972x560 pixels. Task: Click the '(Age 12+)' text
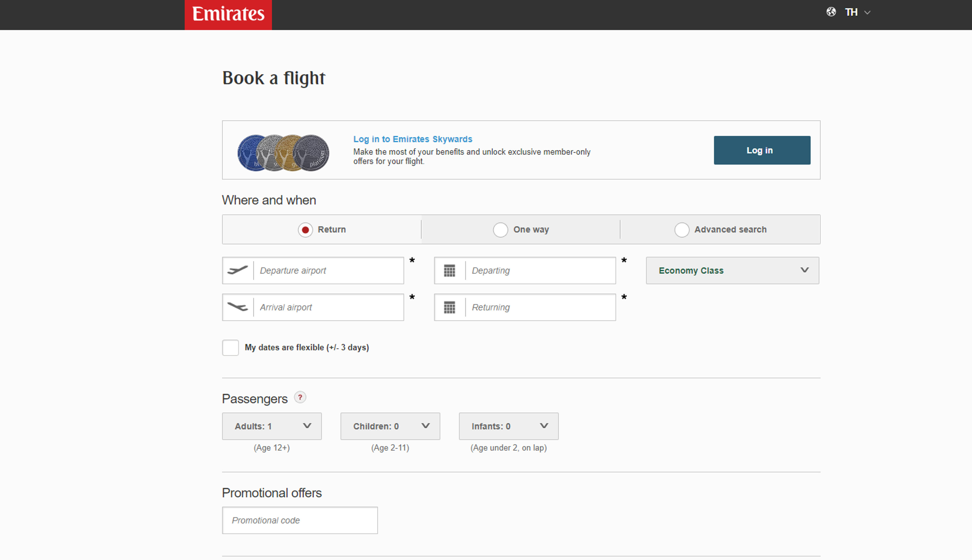tap(272, 448)
